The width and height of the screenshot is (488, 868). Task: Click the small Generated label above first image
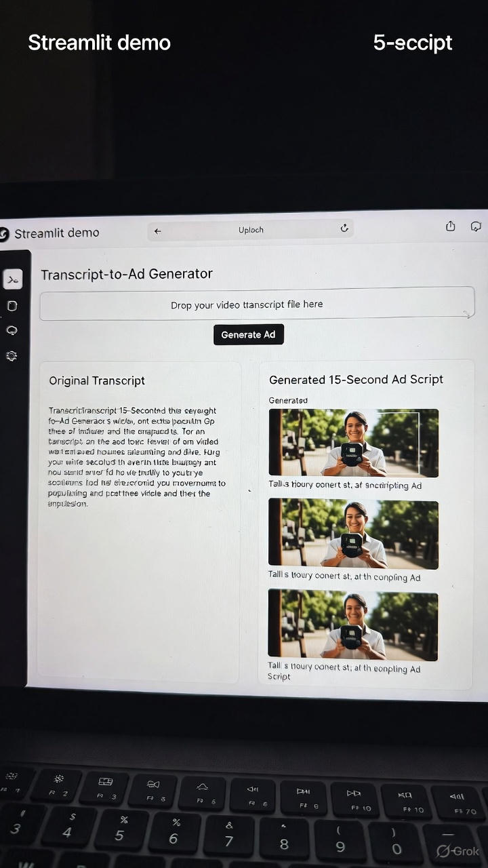click(288, 400)
